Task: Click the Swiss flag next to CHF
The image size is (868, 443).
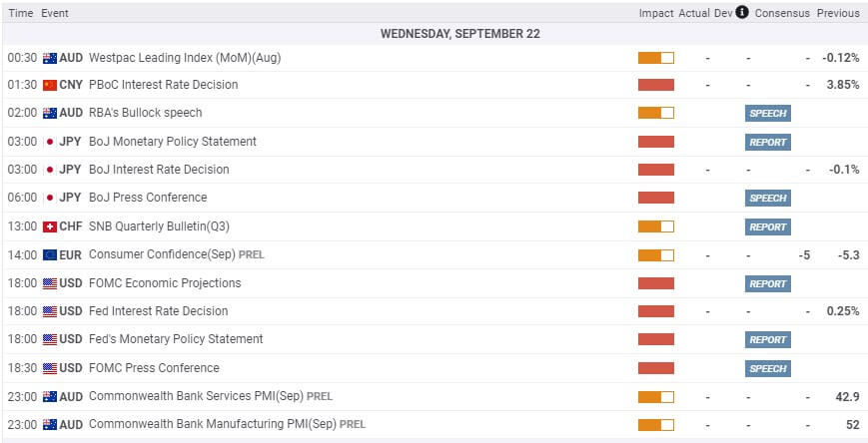Action: click(50, 226)
